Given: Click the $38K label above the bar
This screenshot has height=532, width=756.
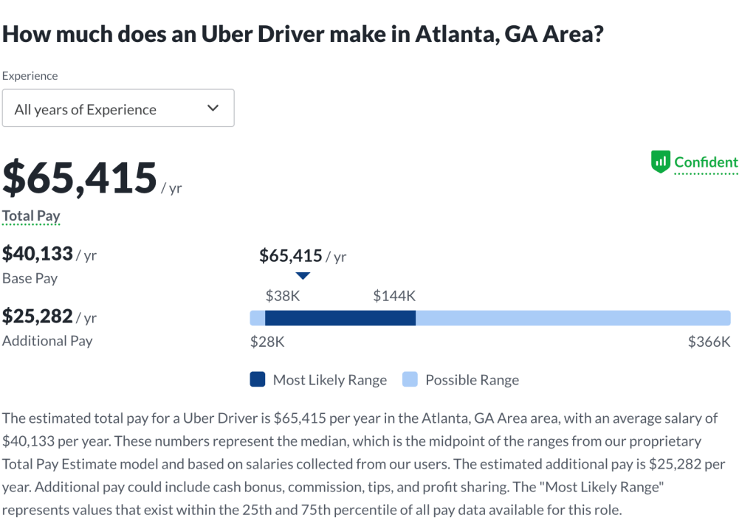Looking at the screenshot, I should click(283, 296).
